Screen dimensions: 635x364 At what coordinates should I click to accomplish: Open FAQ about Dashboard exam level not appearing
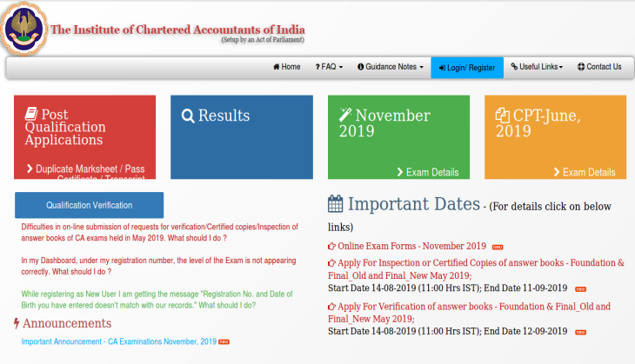click(158, 266)
